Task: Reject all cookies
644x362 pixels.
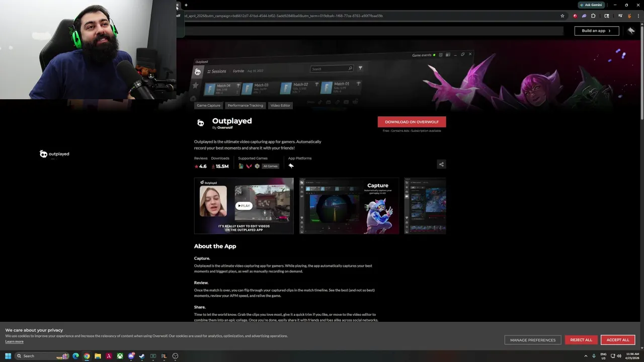Action: click(x=581, y=340)
